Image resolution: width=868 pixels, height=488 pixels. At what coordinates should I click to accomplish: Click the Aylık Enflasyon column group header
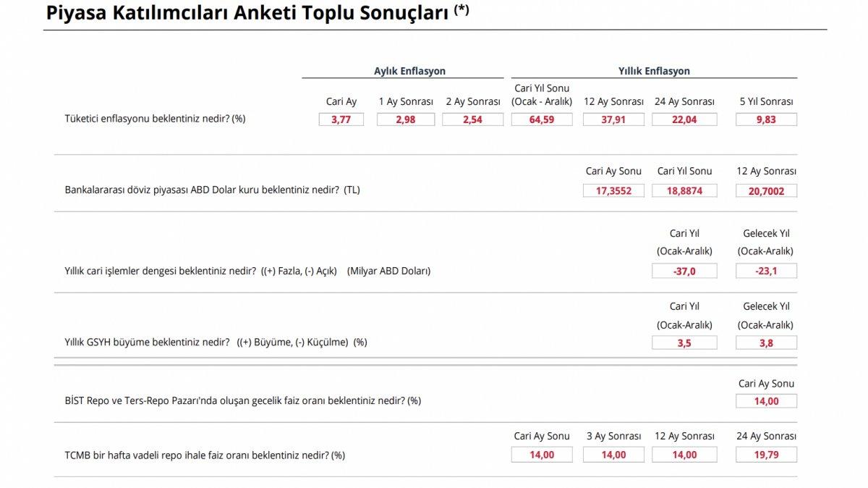click(409, 71)
